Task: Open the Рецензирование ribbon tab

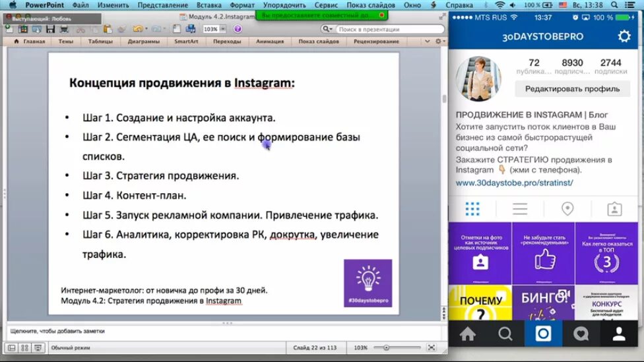Action: click(376, 42)
